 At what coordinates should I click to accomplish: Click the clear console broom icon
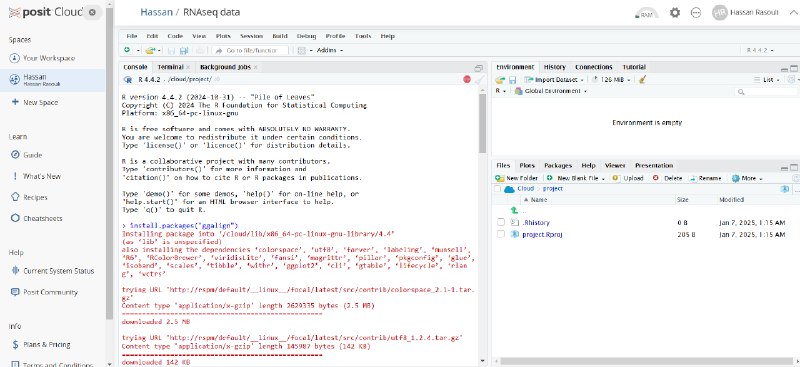[x=479, y=79]
